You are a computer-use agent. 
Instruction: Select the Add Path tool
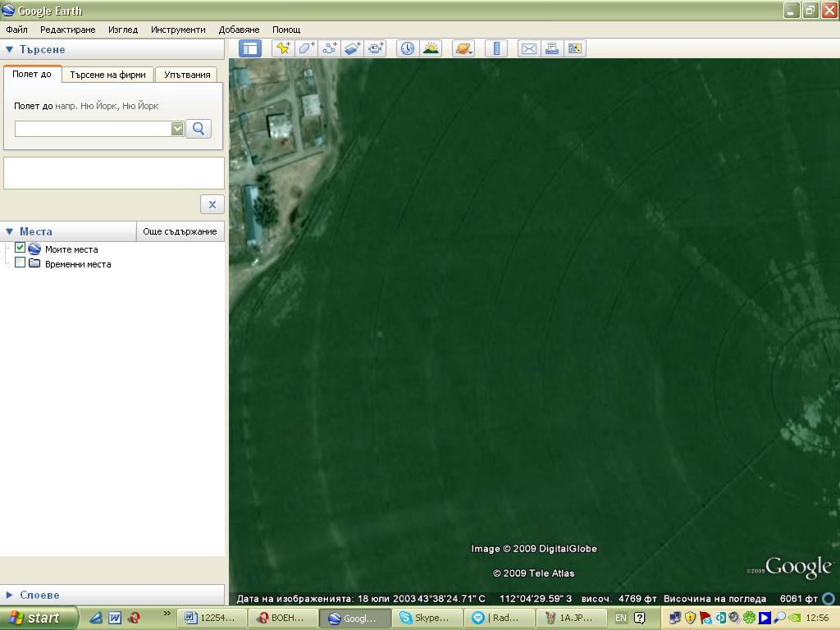(330, 48)
